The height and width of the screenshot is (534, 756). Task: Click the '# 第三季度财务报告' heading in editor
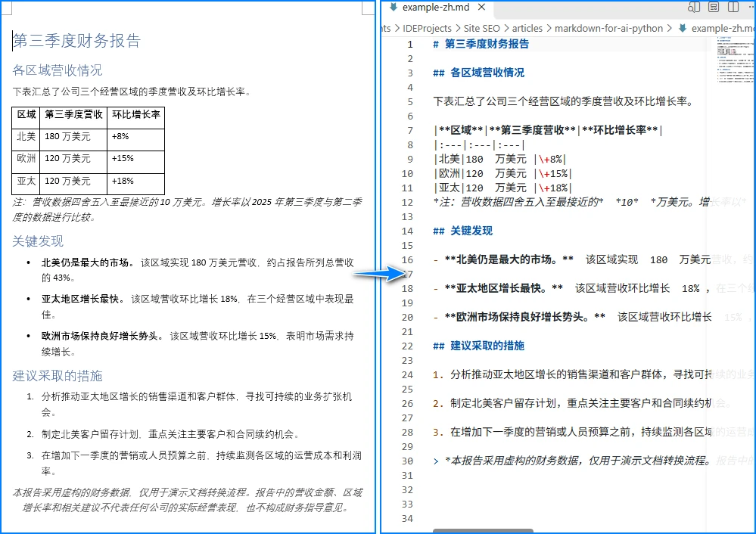click(x=481, y=44)
